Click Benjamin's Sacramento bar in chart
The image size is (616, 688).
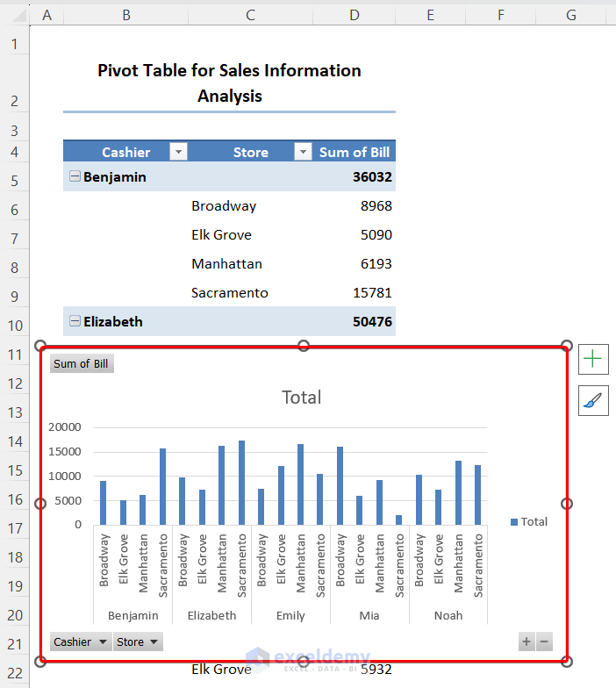(x=162, y=486)
